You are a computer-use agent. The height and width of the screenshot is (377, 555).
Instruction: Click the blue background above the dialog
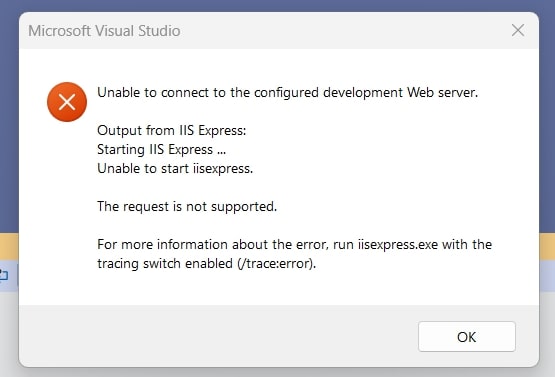(278, 5)
